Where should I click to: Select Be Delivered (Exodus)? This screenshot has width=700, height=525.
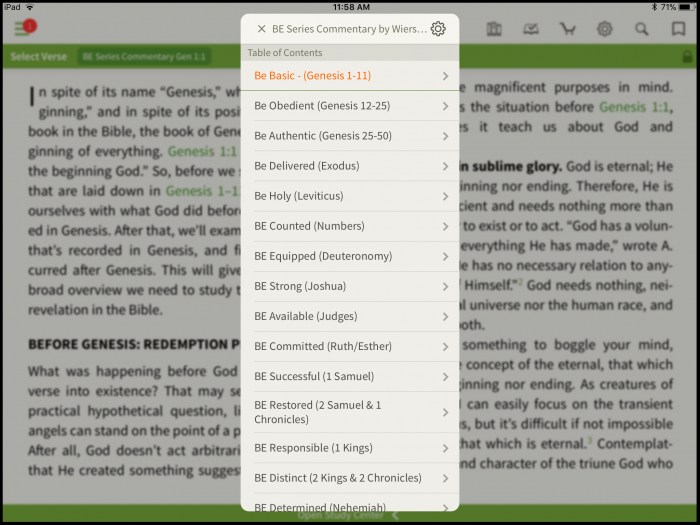pos(350,166)
